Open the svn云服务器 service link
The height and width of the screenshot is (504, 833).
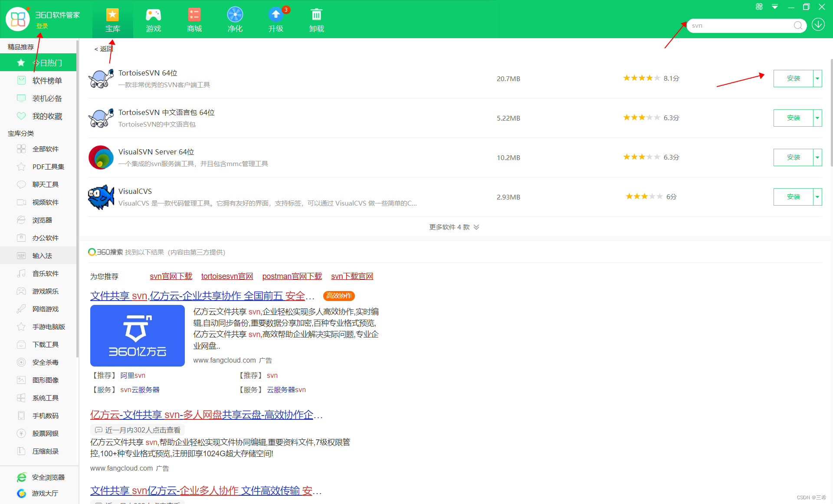[140, 390]
